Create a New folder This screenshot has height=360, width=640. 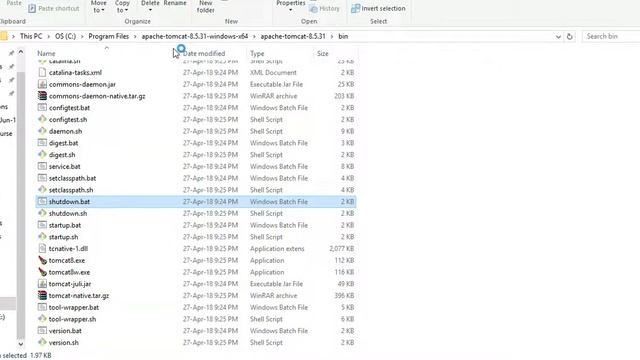click(206, 7)
